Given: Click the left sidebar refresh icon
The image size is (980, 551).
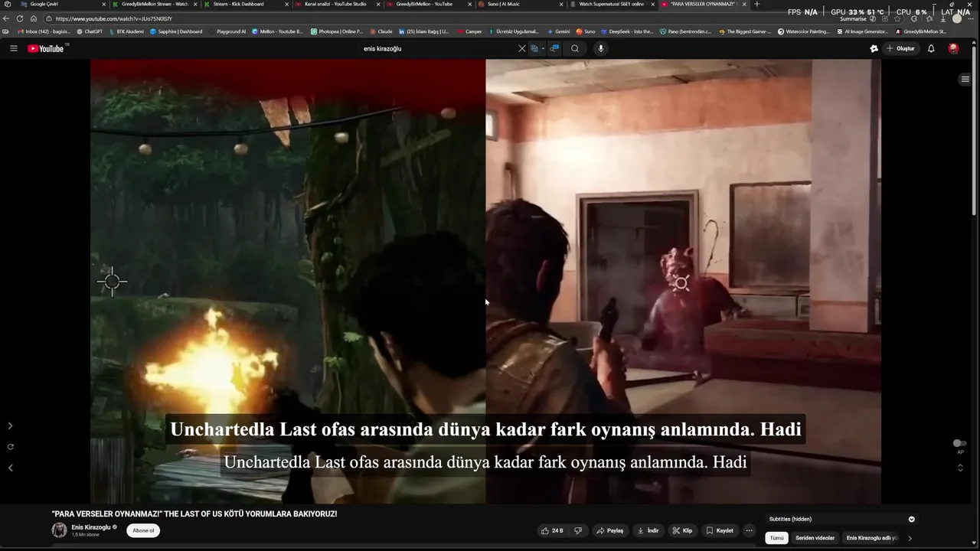Looking at the screenshot, I should click(10, 447).
